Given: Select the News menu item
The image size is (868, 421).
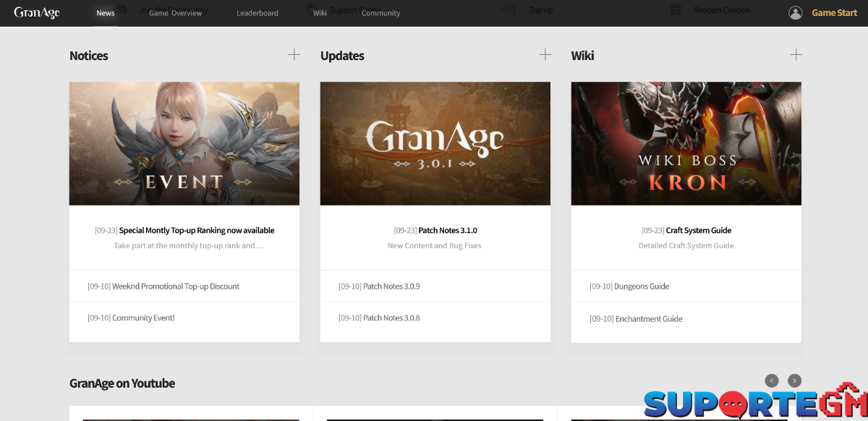Looking at the screenshot, I should [106, 13].
